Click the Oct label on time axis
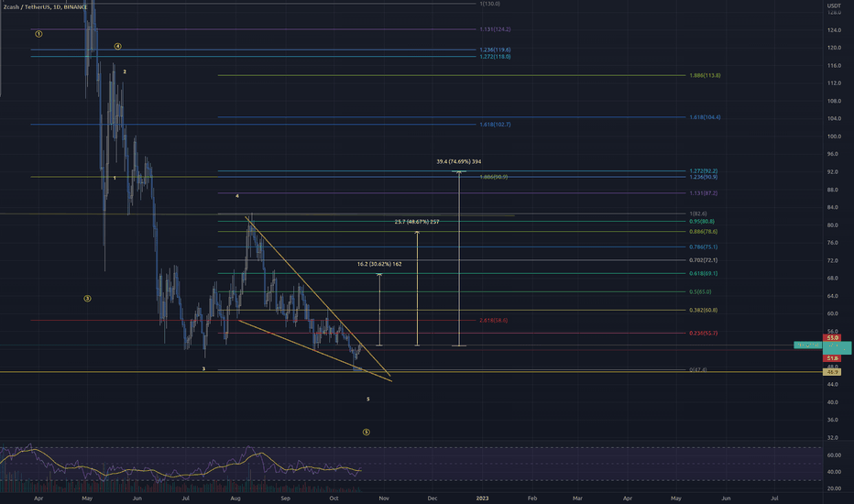 (334, 499)
